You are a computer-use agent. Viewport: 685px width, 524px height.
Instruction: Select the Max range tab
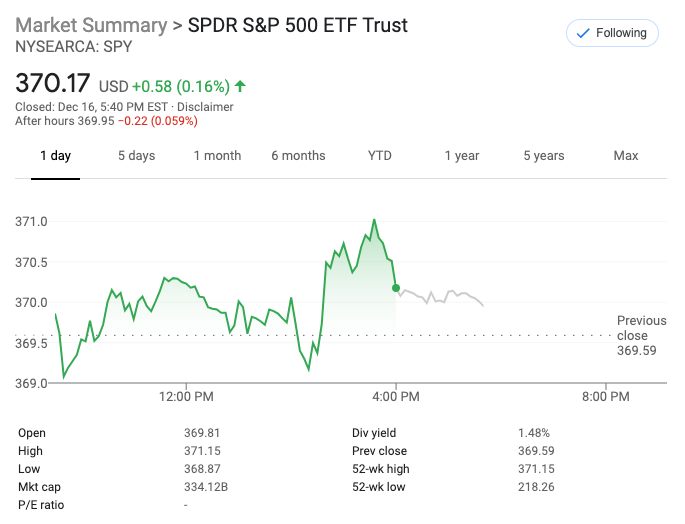(x=626, y=155)
